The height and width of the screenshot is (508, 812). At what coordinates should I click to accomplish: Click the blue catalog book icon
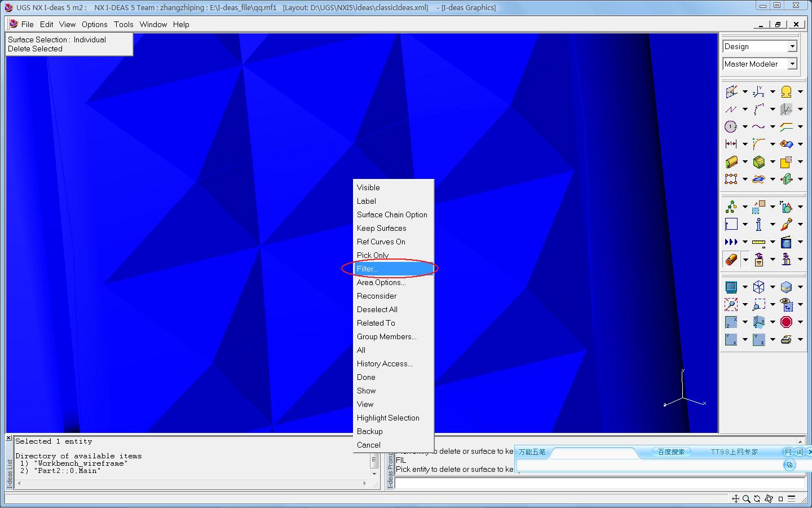pyautogui.click(x=787, y=242)
